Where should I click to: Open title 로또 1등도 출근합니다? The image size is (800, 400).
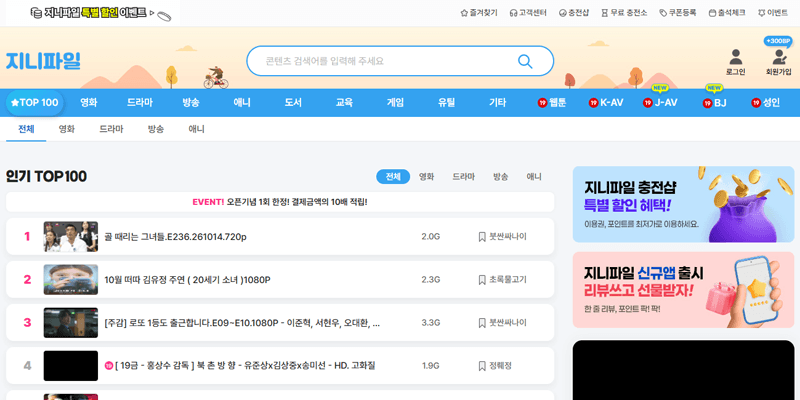(x=242, y=323)
